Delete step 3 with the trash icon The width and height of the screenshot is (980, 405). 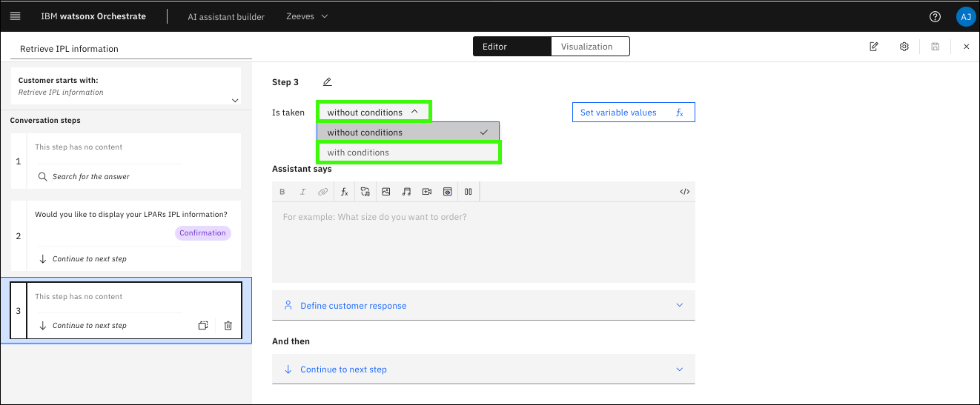pyautogui.click(x=228, y=325)
